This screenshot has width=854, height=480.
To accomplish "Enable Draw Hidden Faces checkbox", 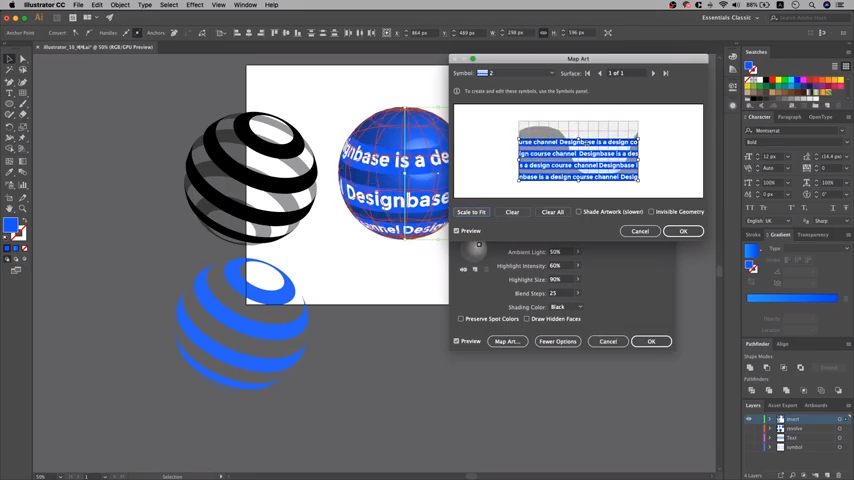I will 527,319.
